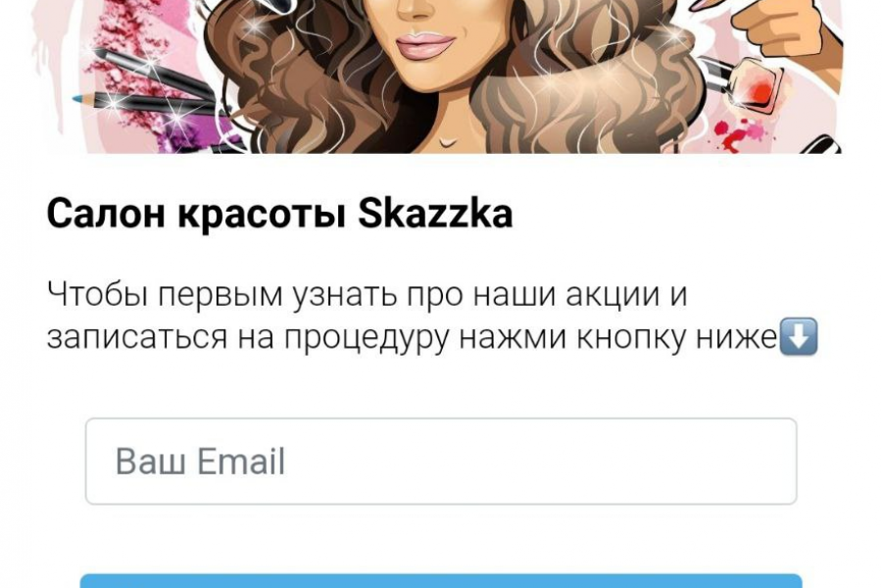Click the 'Ваш Email' placeholder text
Screen dimensions: 882x588
tap(200, 462)
